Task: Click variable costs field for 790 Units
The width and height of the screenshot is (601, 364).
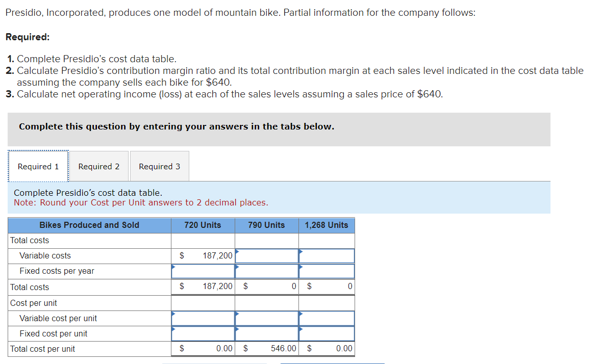Action: click(267, 256)
